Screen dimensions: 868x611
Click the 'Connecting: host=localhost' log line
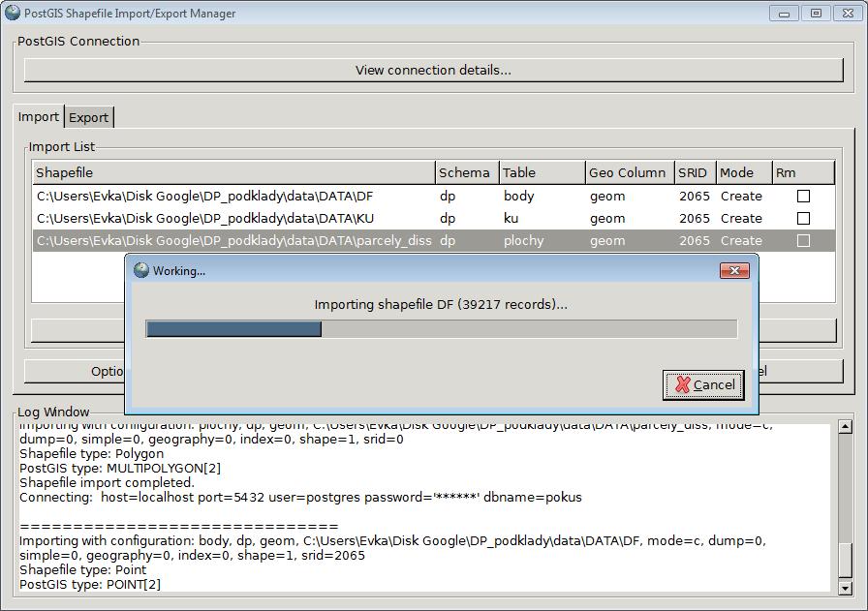[x=300, y=497]
